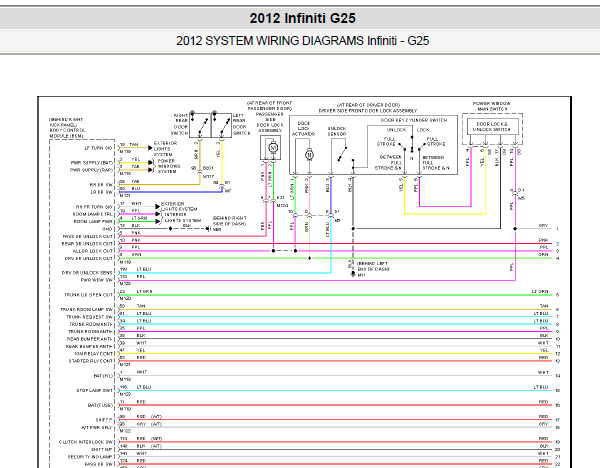Click the "2012 SYSTEM WIRING DIAGRAMS Infiniti - G25" subtitle
600x468 pixels.
click(302, 41)
